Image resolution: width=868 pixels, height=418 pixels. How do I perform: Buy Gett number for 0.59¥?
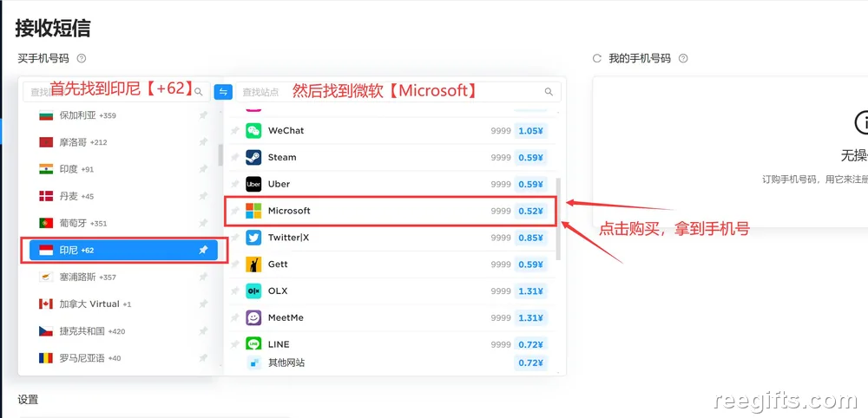[x=530, y=265]
